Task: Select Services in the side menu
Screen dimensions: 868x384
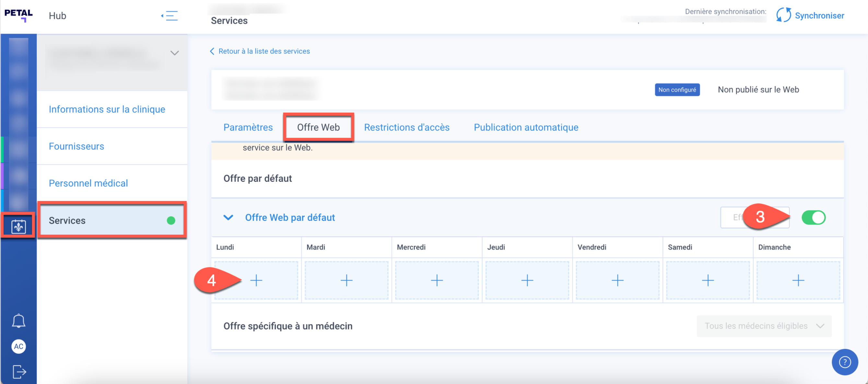Action: (112, 220)
